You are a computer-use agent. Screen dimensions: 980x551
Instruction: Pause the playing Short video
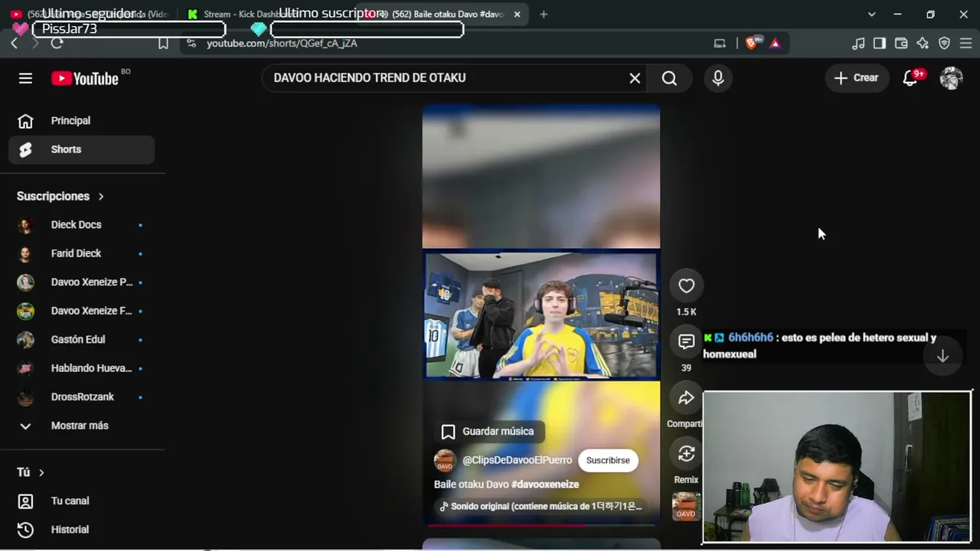(541, 315)
